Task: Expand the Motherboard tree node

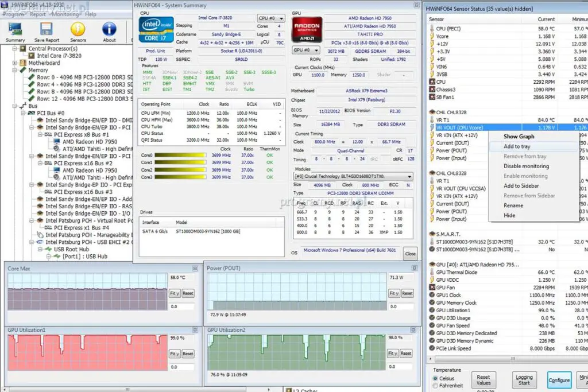Action: [x=14, y=63]
